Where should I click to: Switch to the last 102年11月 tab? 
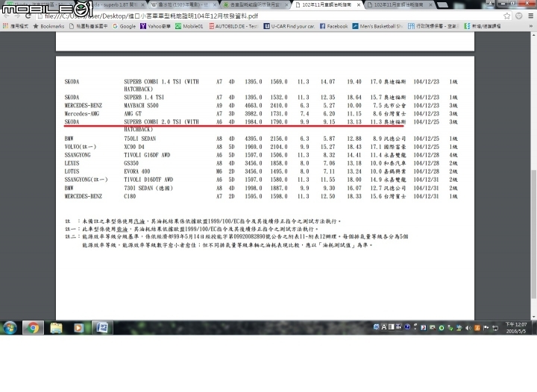pyautogui.click(x=399, y=4)
